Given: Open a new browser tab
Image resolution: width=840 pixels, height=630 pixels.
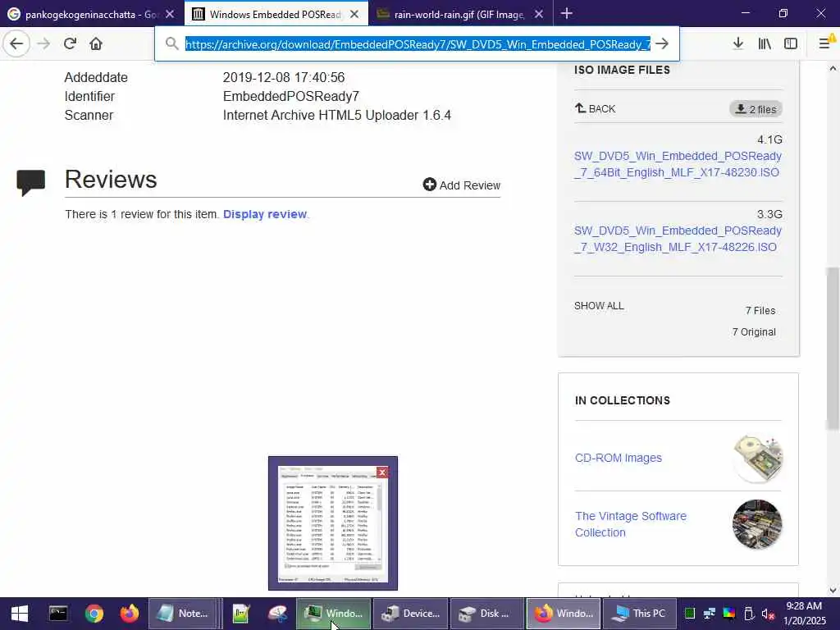Looking at the screenshot, I should 567,14.
